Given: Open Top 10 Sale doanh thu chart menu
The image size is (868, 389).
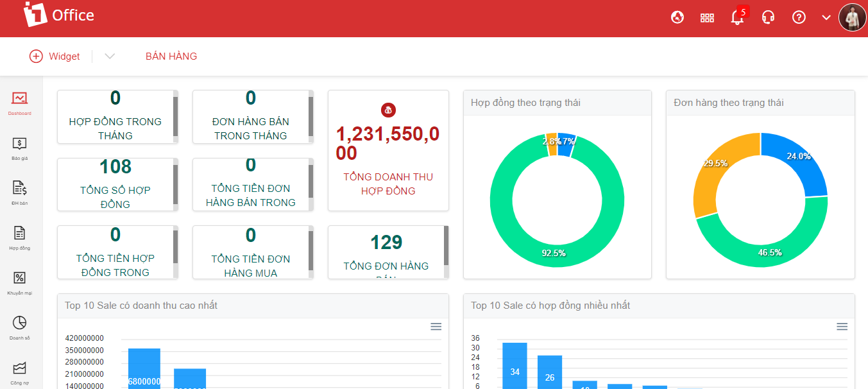Looking at the screenshot, I should point(436,327).
